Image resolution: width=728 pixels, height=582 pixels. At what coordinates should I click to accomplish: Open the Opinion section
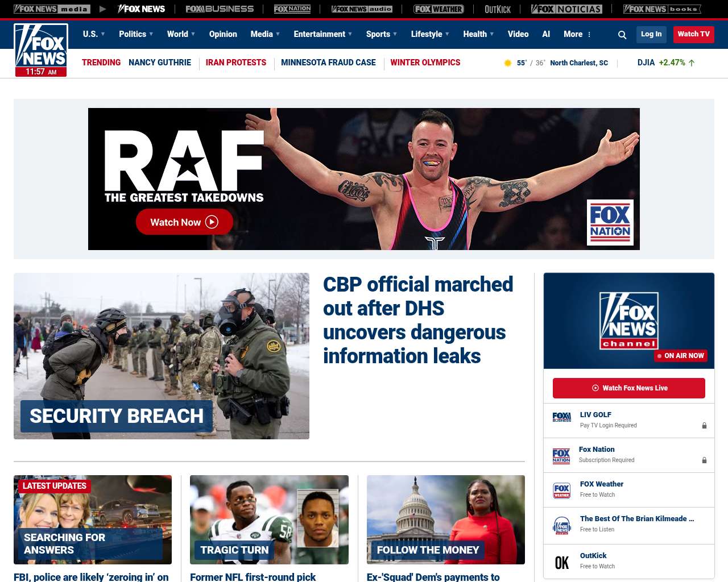[223, 34]
